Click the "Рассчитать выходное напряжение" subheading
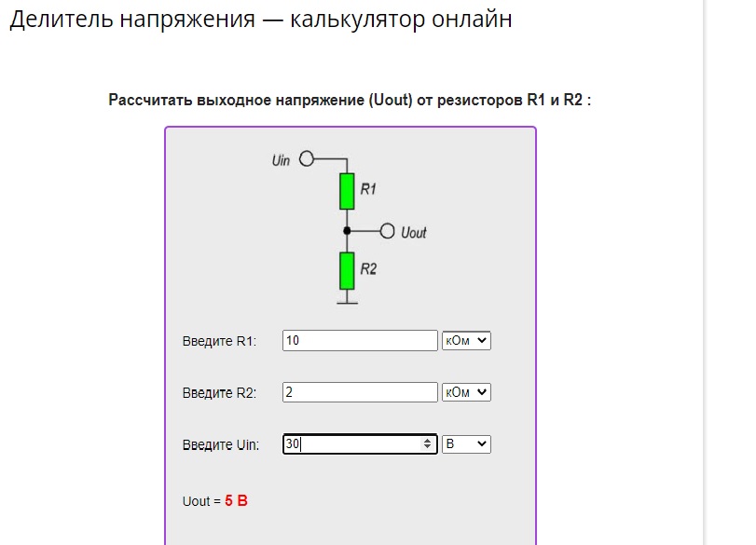The height and width of the screenshot is (545, 756). 350,100
